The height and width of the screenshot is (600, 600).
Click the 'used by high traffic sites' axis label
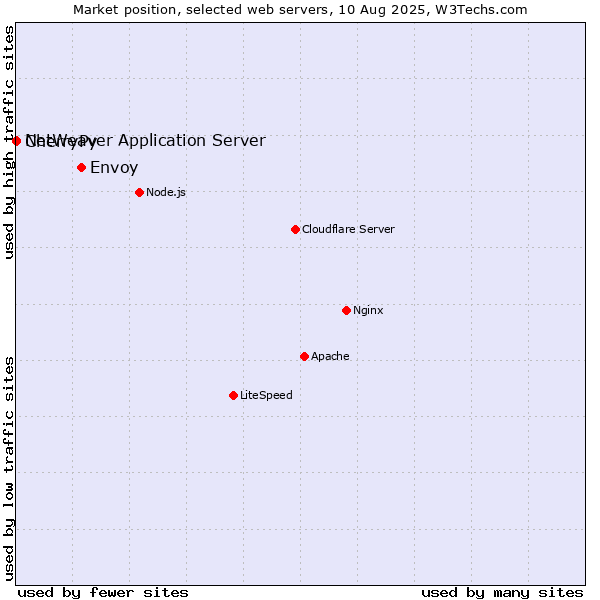9,142
